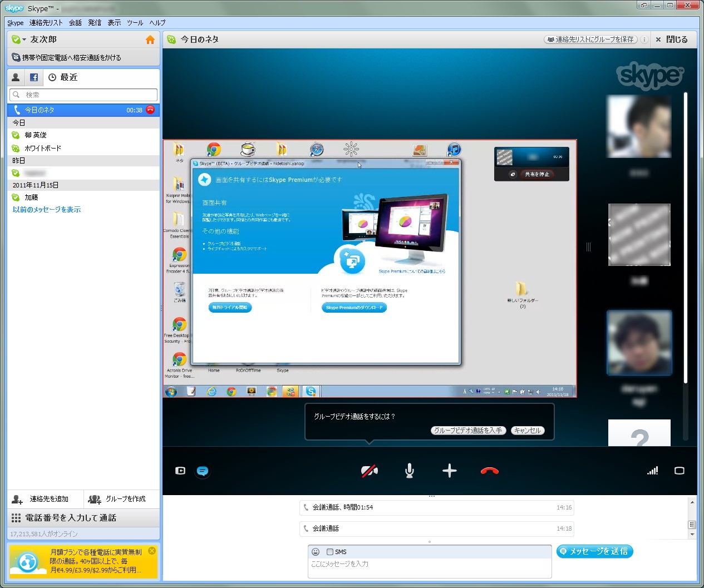Click the キャンセル button in the popup
Screen dimensions: 704x588
(527, 431)
